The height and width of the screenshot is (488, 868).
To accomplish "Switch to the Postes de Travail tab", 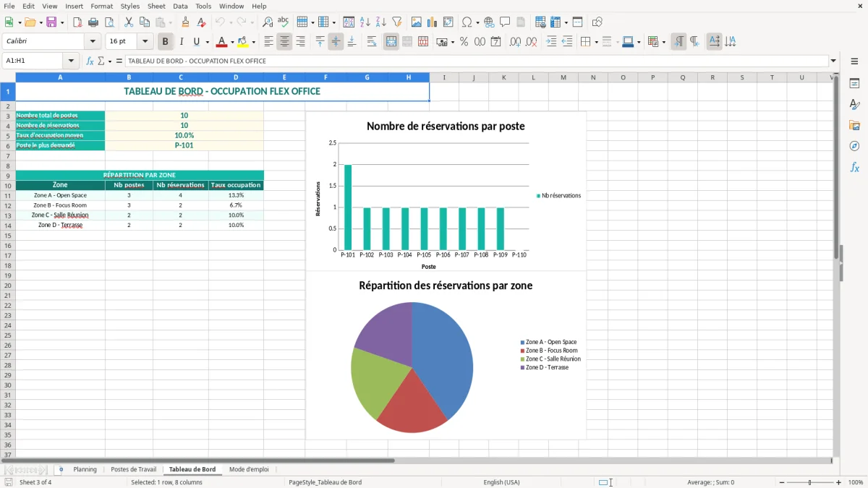I will pyautogui.click(x=133, y=469).
